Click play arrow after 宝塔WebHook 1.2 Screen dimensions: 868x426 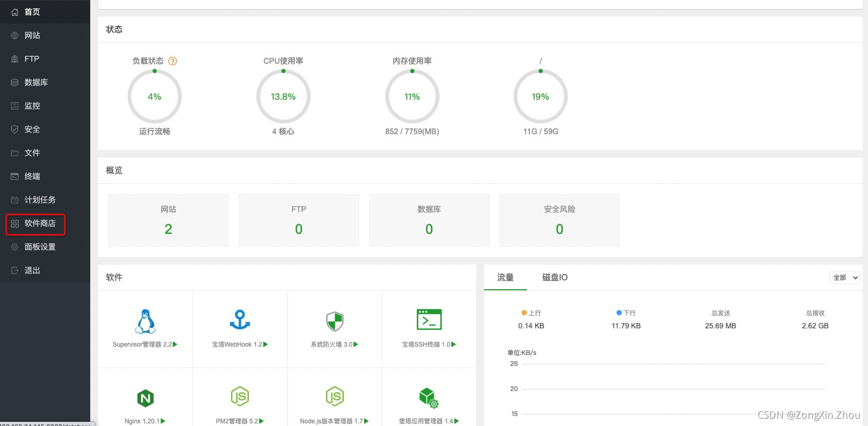pos(266,344)
